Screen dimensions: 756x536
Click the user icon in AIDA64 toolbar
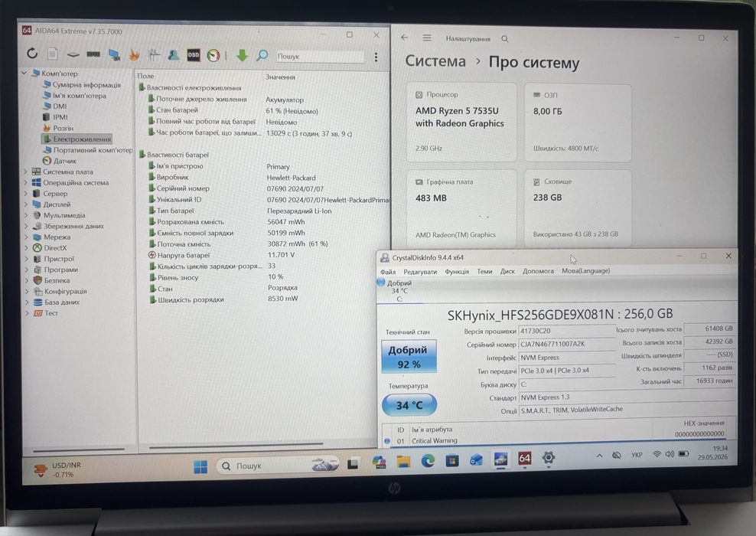(174, 55)
